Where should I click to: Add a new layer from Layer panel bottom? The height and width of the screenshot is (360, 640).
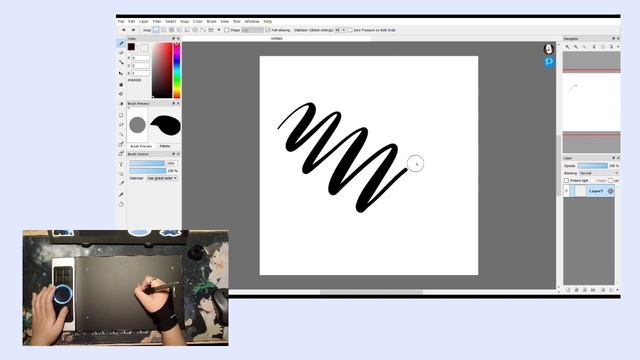pyautogui.click(x=568, y=290)
